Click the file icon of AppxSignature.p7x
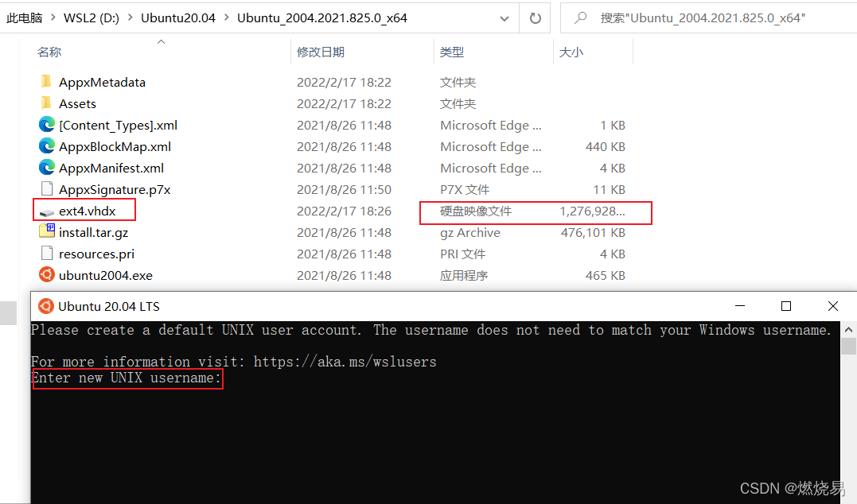Screen dimensions: 857x504 pos(47,189)
